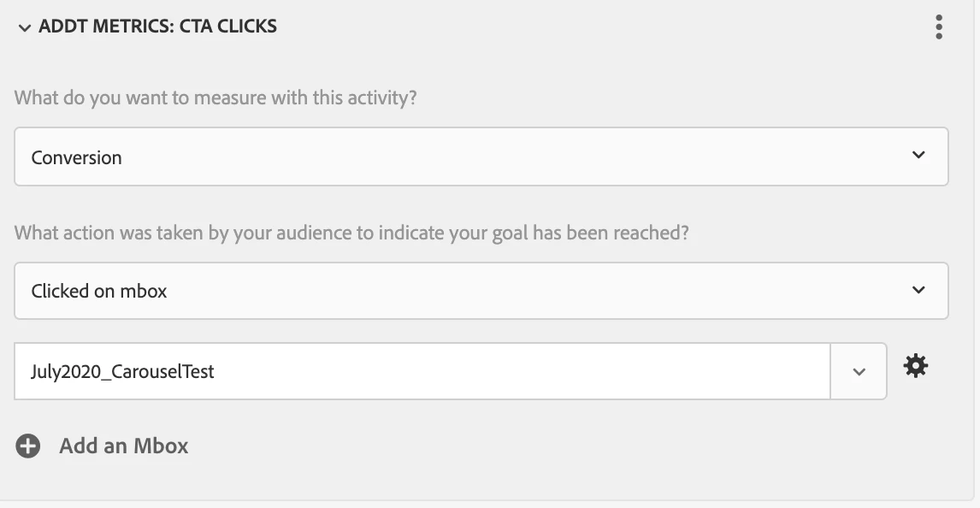Click the "Add an Mbox" text
Screen dimensions: 980x508
[x=123, y=446]
